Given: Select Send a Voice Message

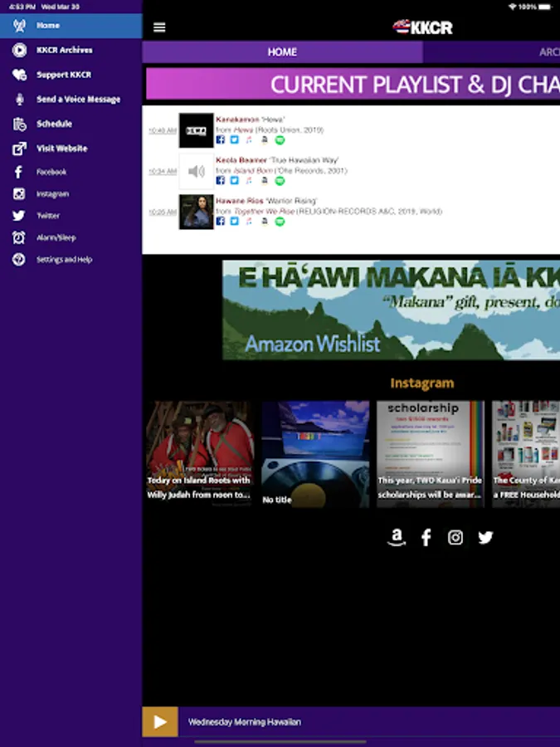Looking at the screenshot, I should [x=78, y=100].
